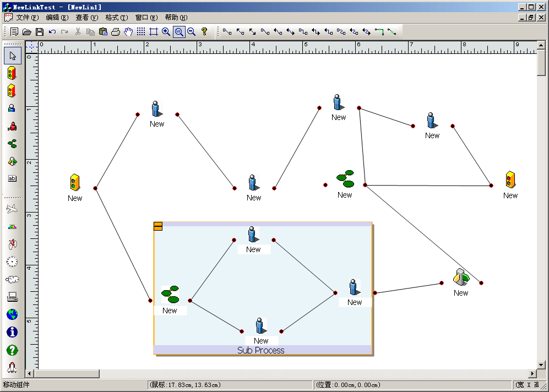Click the Sub Process title label
Screen dimensions: 549x392
(x=261, y=350)
